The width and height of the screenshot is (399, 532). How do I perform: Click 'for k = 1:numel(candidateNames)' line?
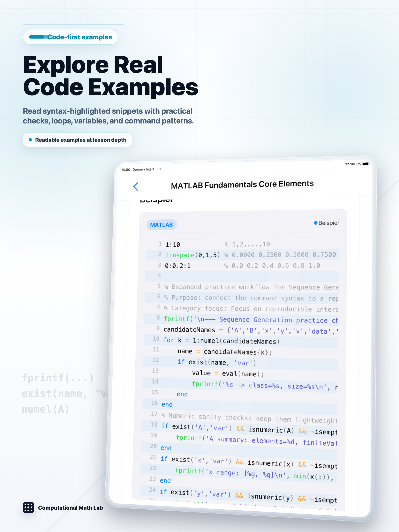point(221,341)
